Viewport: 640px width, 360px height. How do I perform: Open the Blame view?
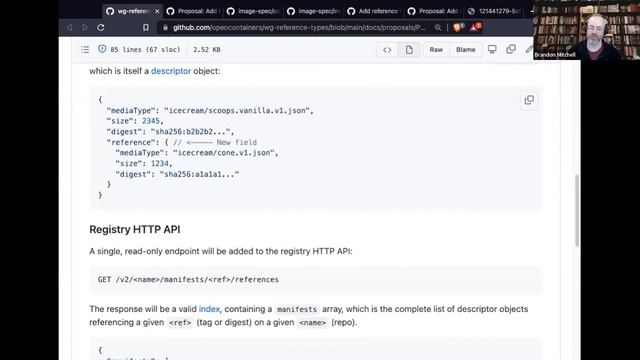click(x=466, y=50)
